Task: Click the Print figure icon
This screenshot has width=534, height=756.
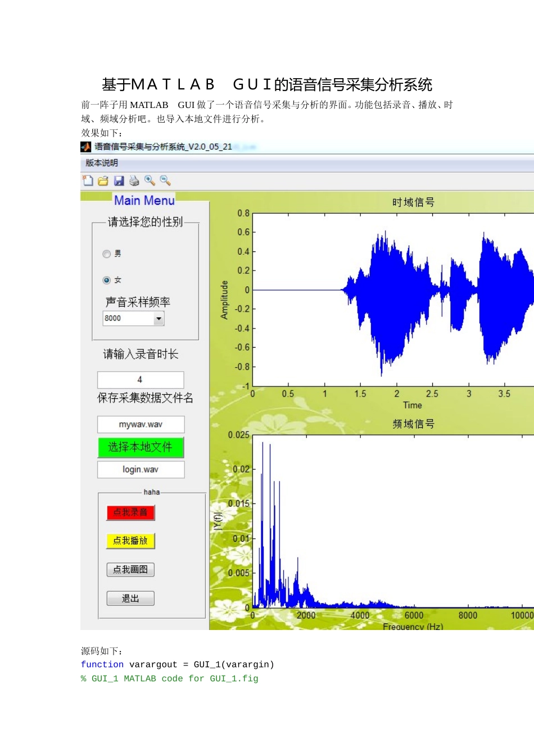Action: (x=134, y=181)
